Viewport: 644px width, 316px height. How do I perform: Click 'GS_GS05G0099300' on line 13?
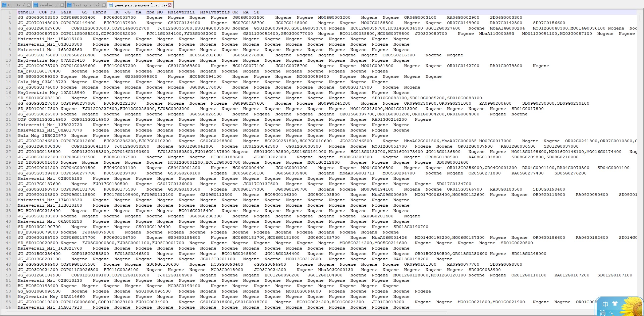coord(38,76)
